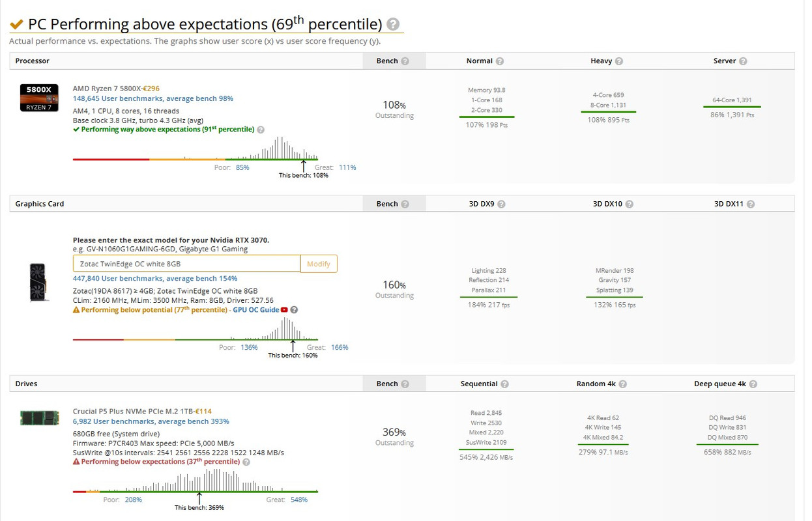Click the Splatting 139 value
The image size is (812, 521).
tap(614, 290)
